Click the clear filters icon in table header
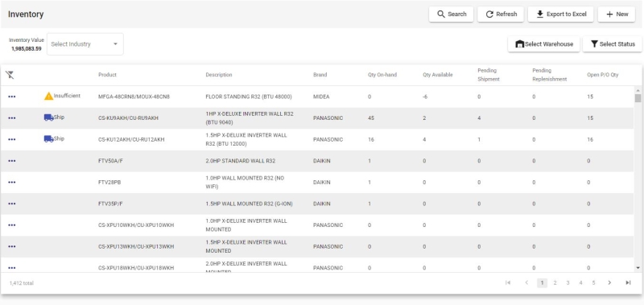The image size is (644, 305). click(10, 75)
